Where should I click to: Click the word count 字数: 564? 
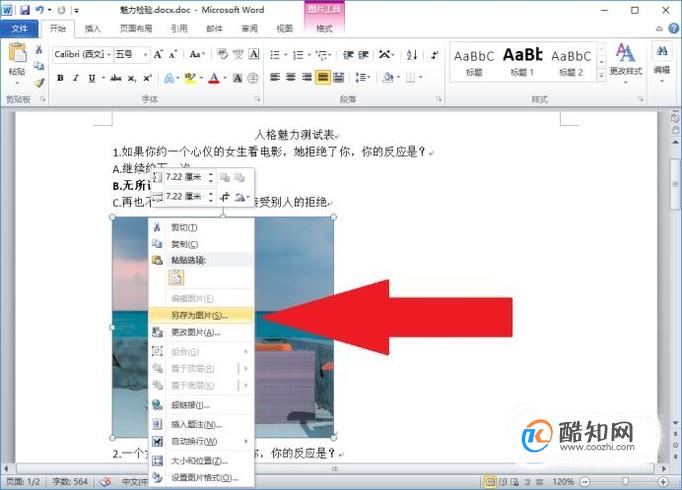tap(70, 482)
